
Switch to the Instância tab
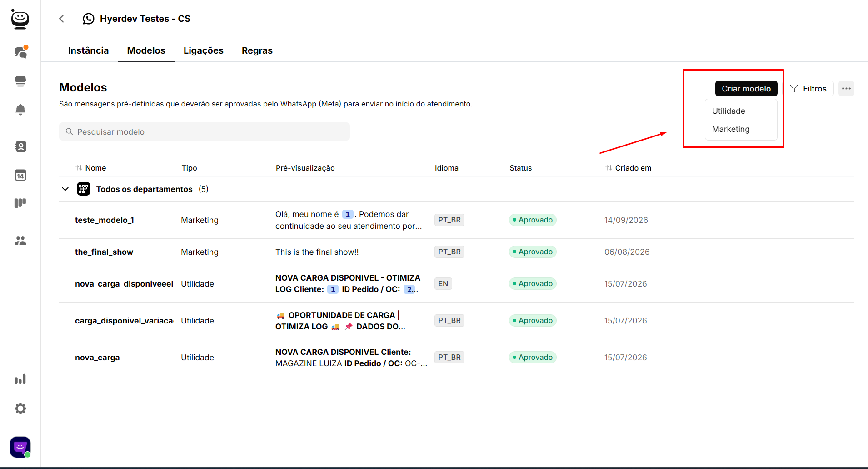[x=88, y=50]
